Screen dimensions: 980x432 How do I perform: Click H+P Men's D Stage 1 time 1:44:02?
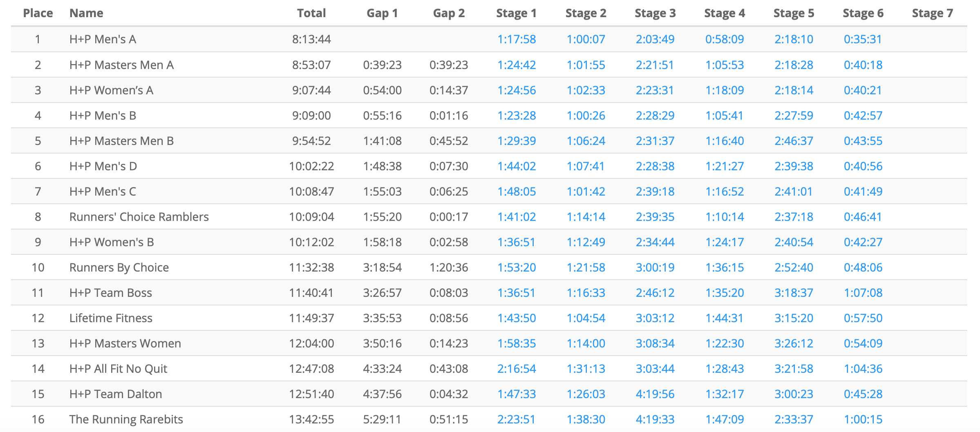point(516,166)
